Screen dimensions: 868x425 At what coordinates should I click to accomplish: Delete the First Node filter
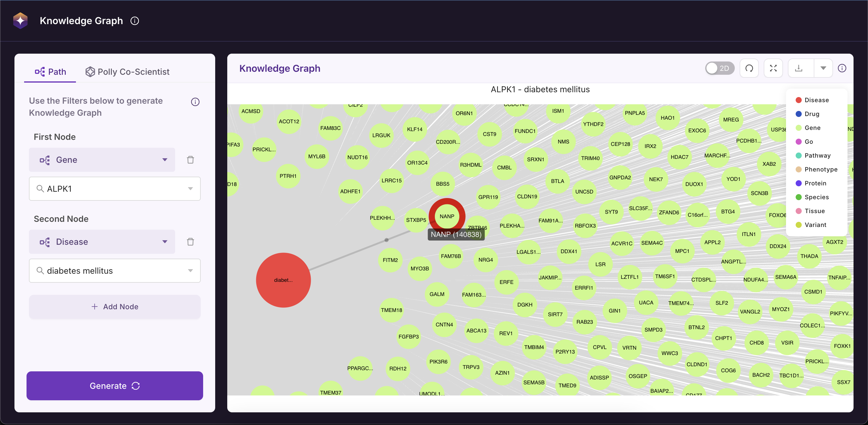190,160
